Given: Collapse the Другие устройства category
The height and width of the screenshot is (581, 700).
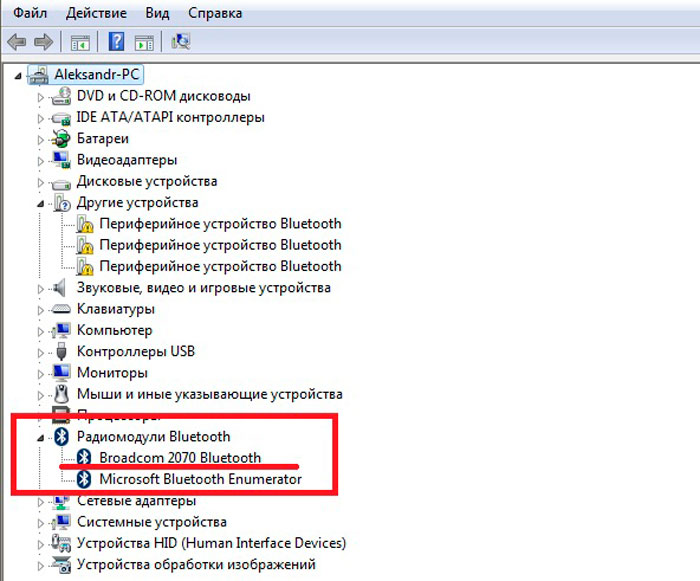Looking at the screenshot, I should (41, 204).
